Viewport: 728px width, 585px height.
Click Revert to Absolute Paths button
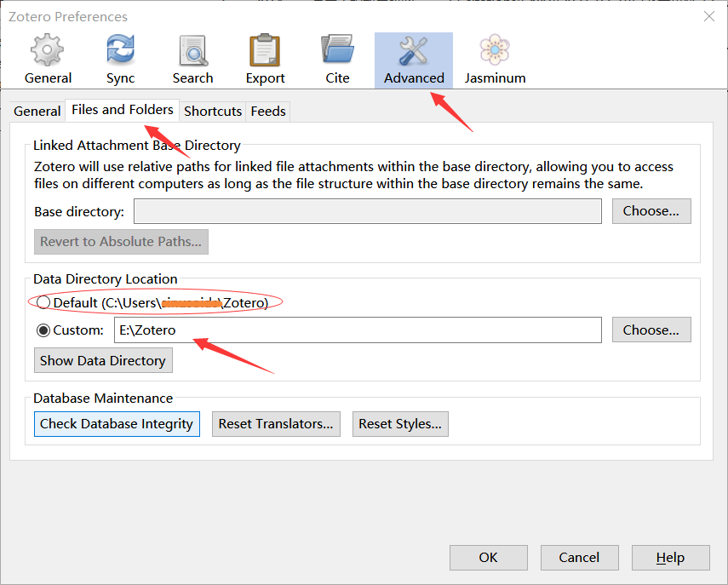121,242
